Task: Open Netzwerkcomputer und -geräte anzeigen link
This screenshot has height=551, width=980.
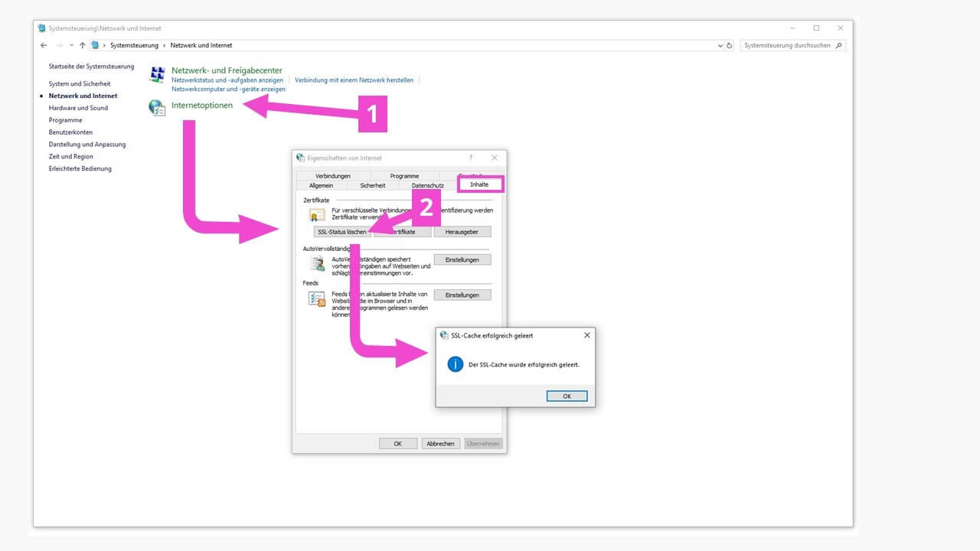Action: (228, 89)
